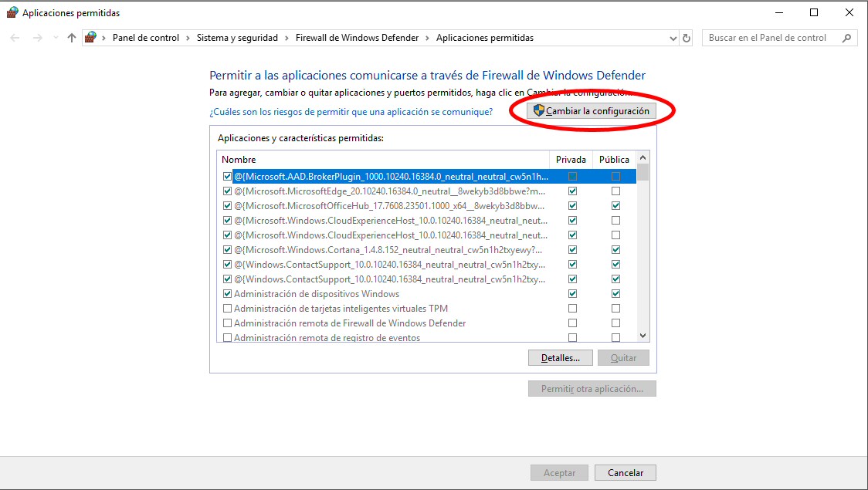Screen dimensions: 868x490
Task: Click the back navigation arrow
Action: (x=15, y=38)
